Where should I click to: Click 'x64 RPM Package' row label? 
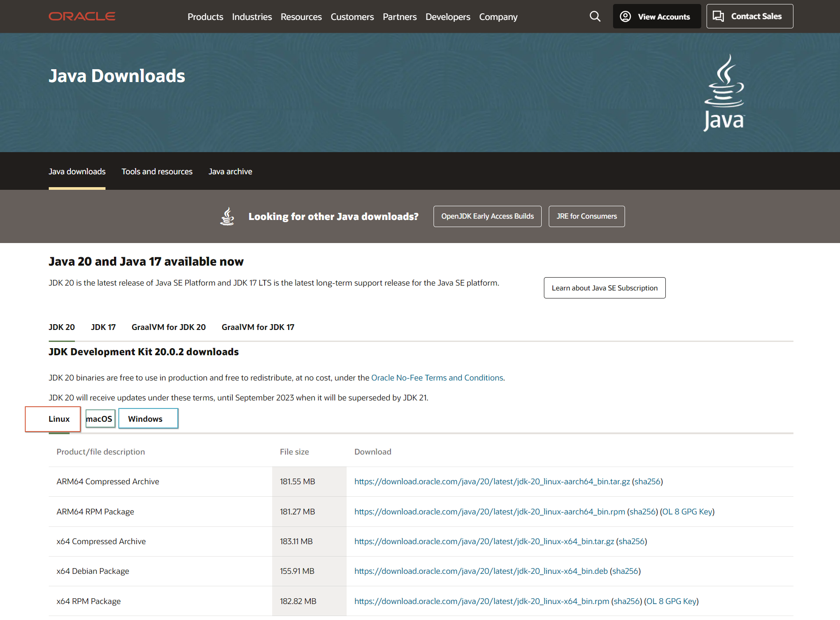(x=89, y=601)
